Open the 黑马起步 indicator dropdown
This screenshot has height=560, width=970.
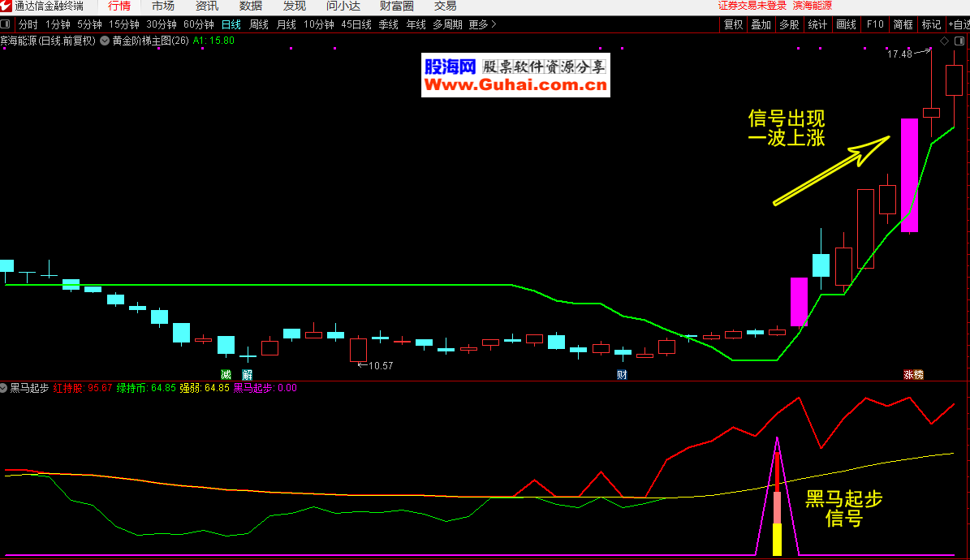(x=4, y=388)
